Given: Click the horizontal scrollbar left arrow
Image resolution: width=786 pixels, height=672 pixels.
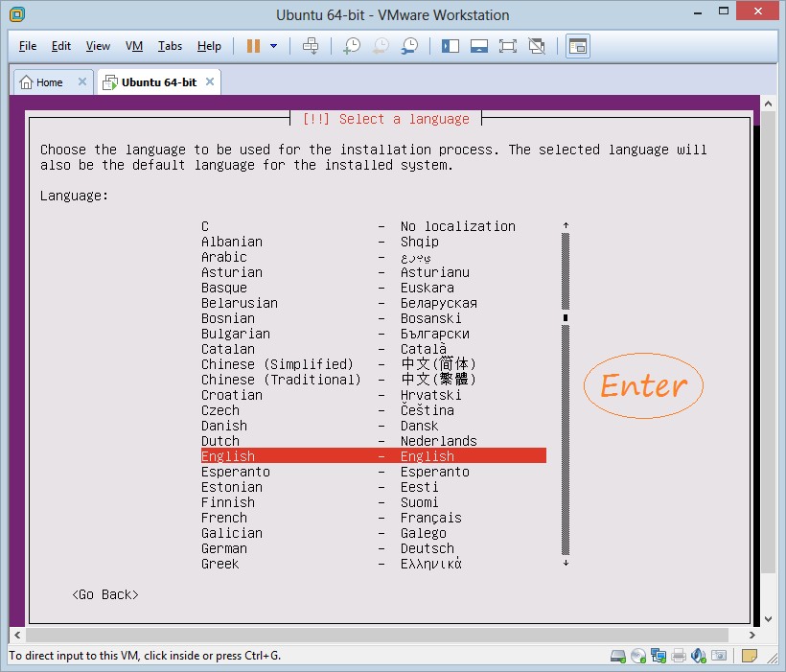Looking at the screenshot, I should coord(17,635).
